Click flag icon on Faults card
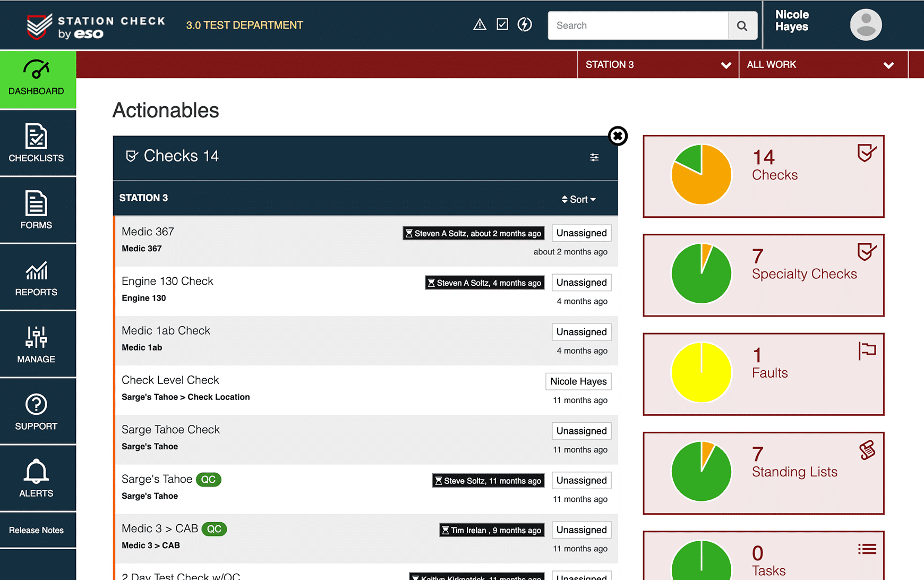 pos(867,351)
